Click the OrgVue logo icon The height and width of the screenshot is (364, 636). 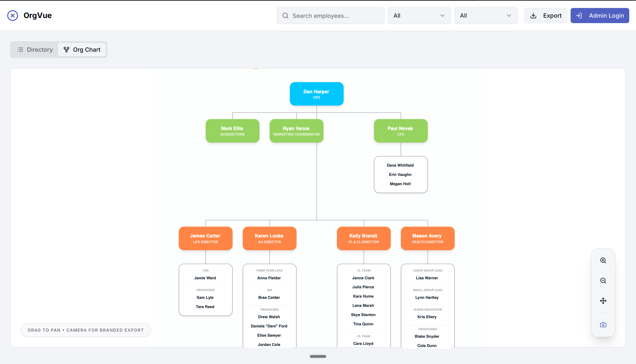pyautogui.click(x=12, y=16)
